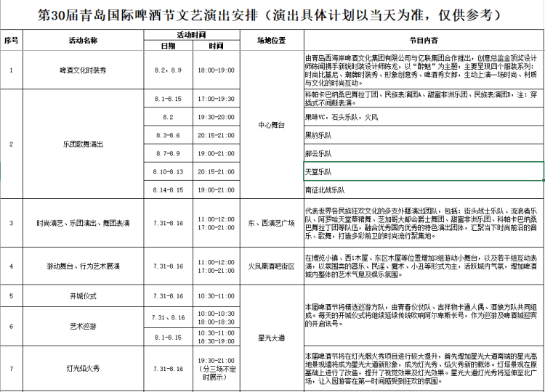Select the 郝云乐队 cell
545x392 pixels.
424,153
